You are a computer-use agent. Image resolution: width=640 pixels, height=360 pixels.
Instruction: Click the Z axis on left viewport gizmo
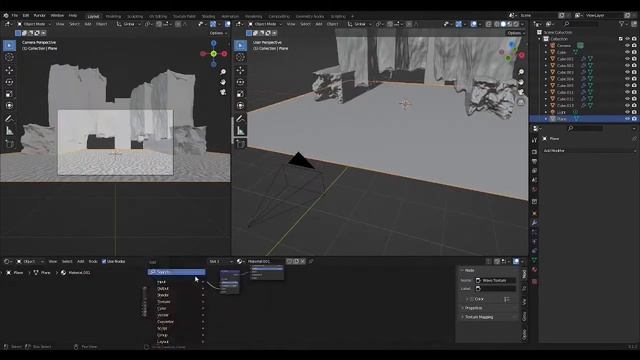pos(213,43)
